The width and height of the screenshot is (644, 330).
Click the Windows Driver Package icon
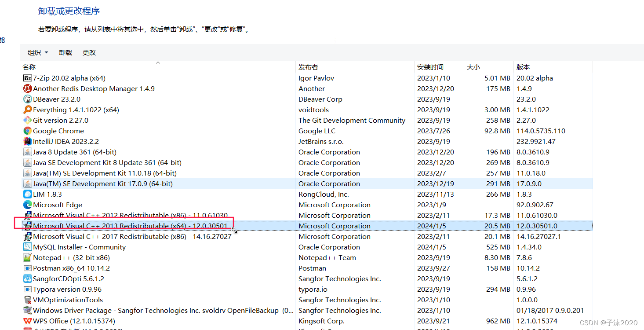point(28,310)
